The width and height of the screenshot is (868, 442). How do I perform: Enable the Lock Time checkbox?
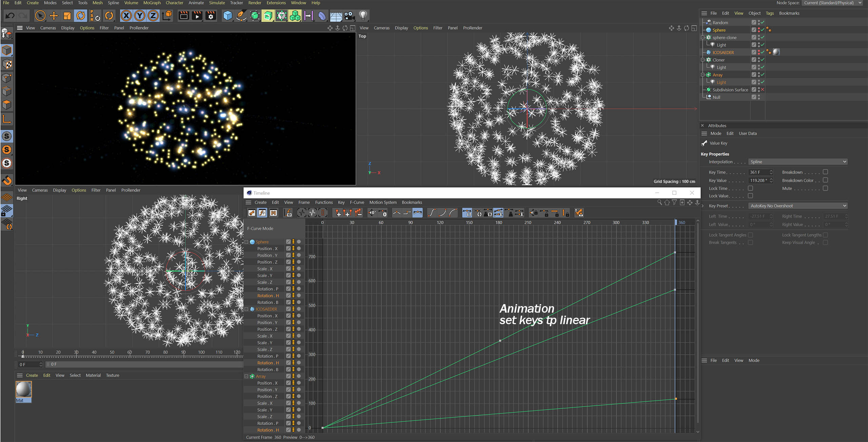coord(750,188)
